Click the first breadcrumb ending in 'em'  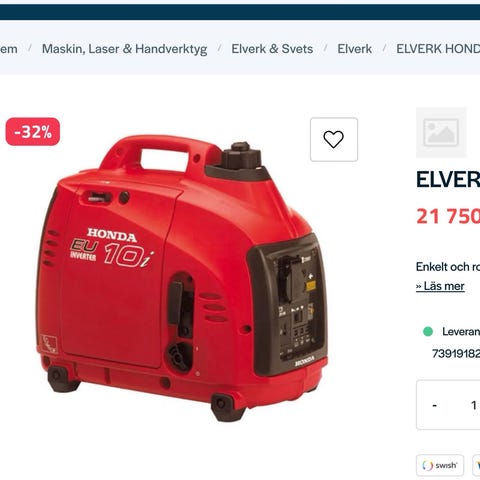tap(9, 49)
